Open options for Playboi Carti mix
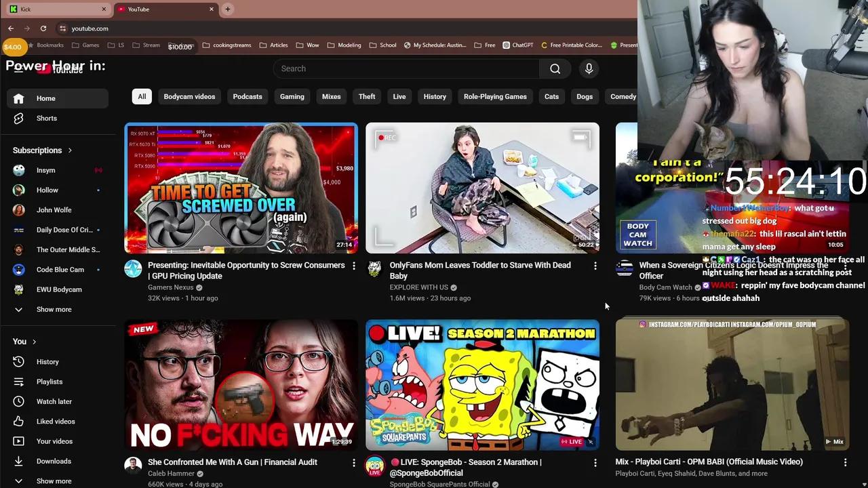The image size is (868, 488). [x=845, y=462]
